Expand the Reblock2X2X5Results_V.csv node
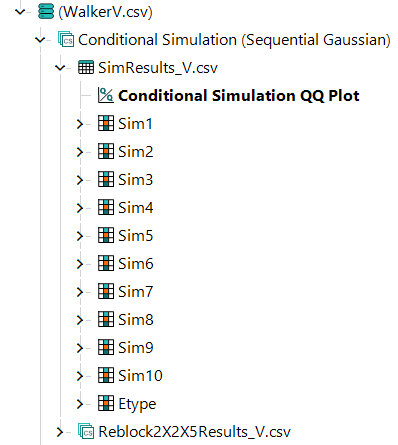This screenshot has width=398, height=445. [60, 432]
